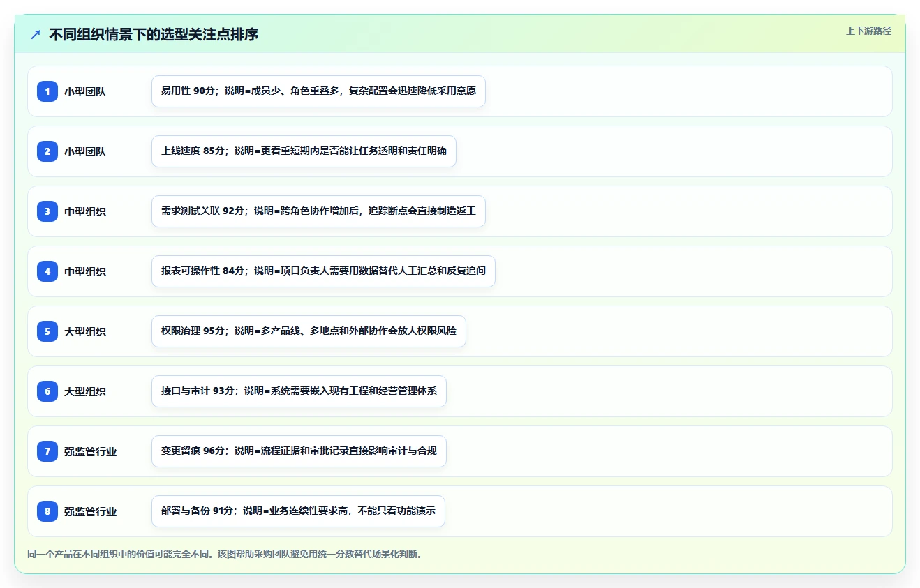
Task: Click the number 8 badge
Action: tap(47, 511)
